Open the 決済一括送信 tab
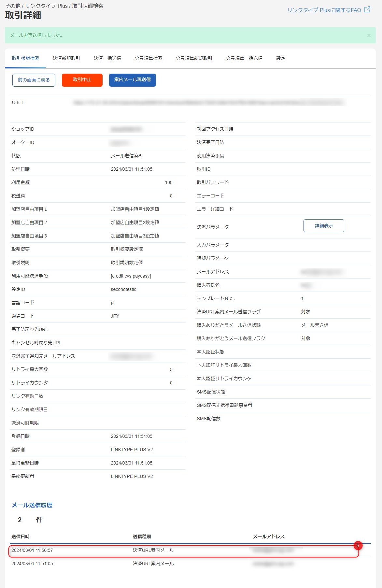 click(107, 58)
